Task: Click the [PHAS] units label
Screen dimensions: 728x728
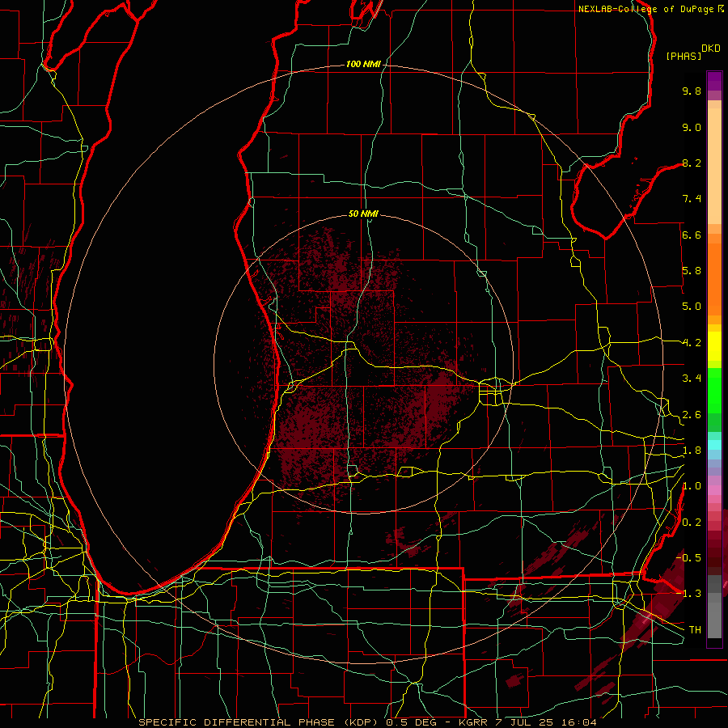Action: click(x=684, y=57)
